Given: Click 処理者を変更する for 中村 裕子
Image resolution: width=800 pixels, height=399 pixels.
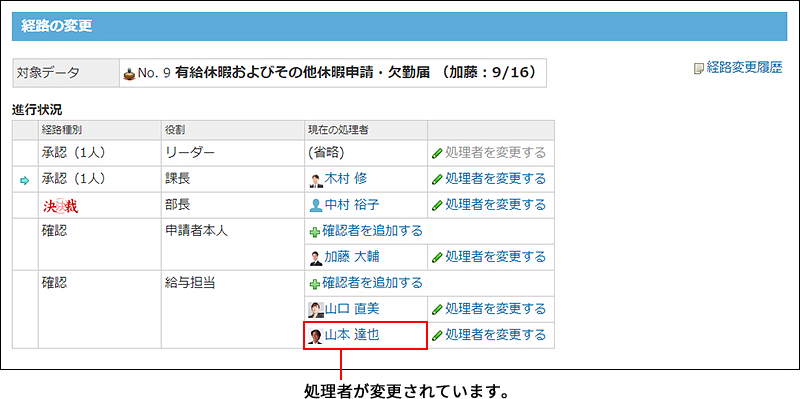Looking at the screenshot, I should point(495,205).
